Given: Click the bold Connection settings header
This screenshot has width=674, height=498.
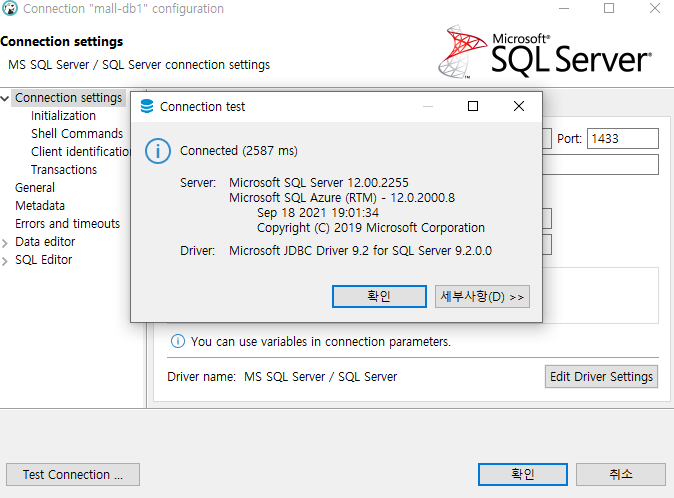Looking at the screenshot, I should (61, 42).
